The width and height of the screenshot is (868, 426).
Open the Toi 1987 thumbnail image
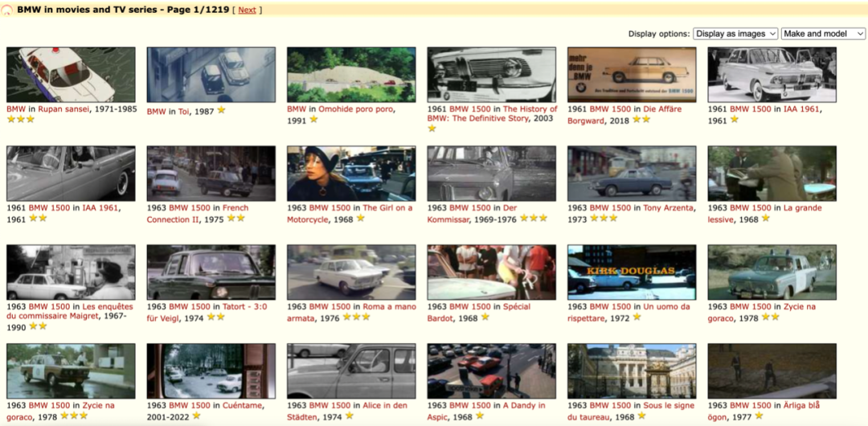(211, 75)
